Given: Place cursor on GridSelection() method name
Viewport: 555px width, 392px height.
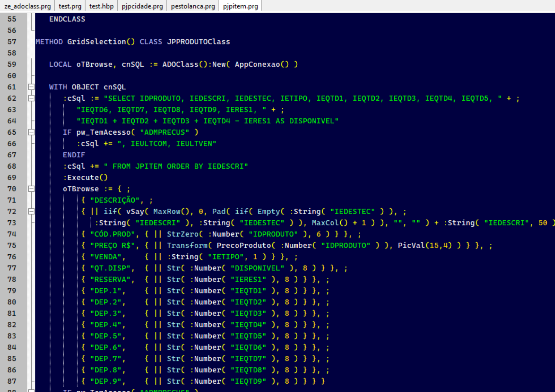Looking at the screenshot, I should pos(101,42).
